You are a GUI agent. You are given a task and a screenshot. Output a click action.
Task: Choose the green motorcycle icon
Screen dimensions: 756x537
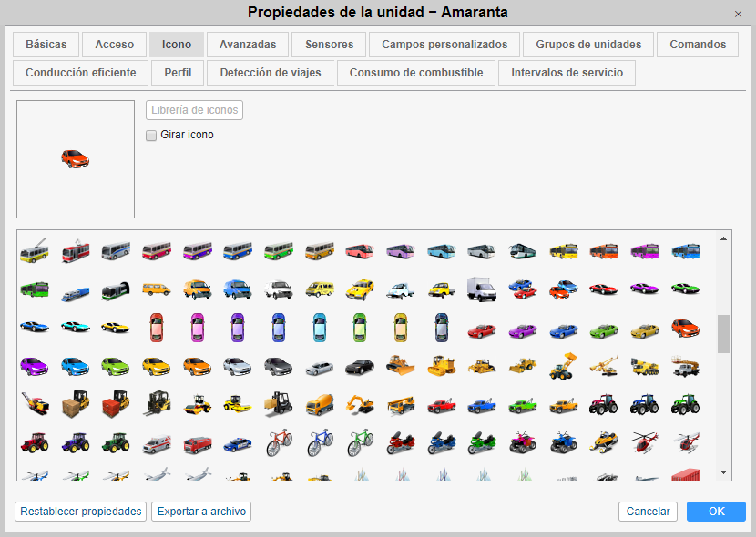tap(482, 442)
